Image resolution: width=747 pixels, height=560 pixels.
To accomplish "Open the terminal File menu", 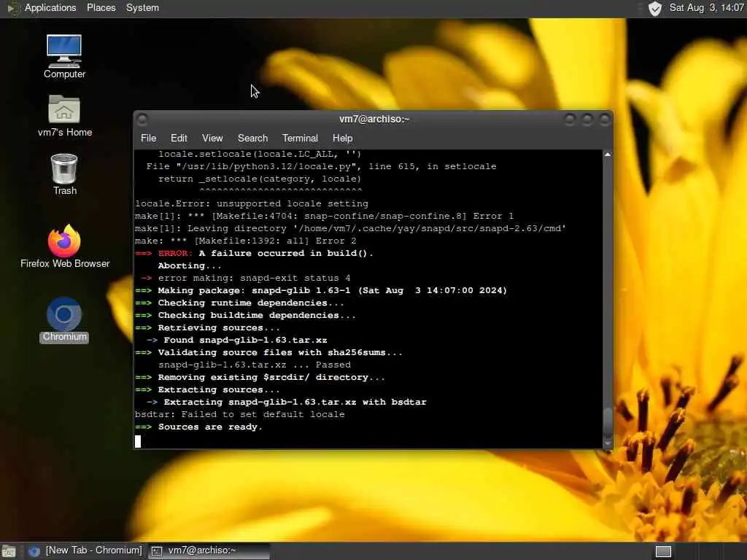I will point(148,138).
